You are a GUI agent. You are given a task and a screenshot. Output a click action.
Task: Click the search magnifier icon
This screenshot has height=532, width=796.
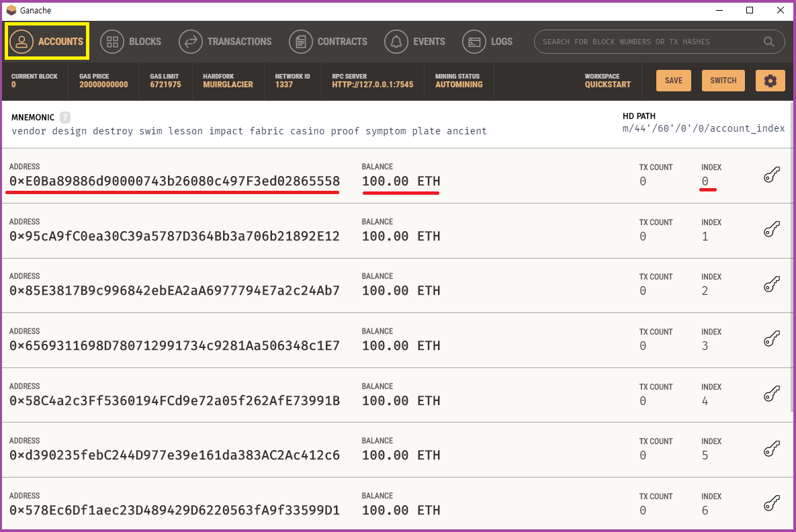(x=769, y=42)
